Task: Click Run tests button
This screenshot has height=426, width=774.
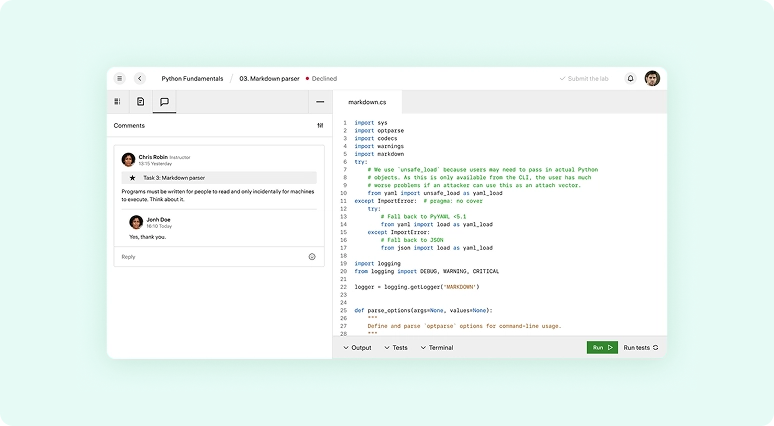Action: 640,348
